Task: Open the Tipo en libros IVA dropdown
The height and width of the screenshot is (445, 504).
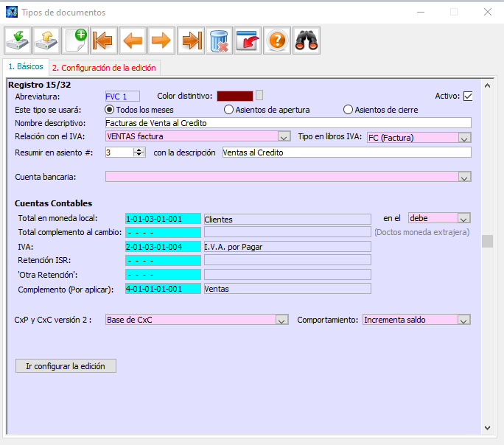Action: point(463,138)
